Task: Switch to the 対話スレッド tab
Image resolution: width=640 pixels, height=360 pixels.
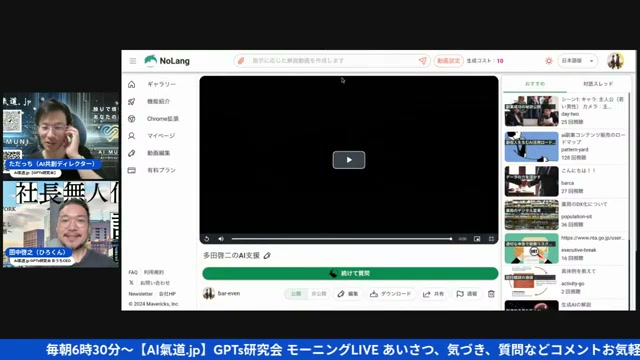Action: pos(598,84)
